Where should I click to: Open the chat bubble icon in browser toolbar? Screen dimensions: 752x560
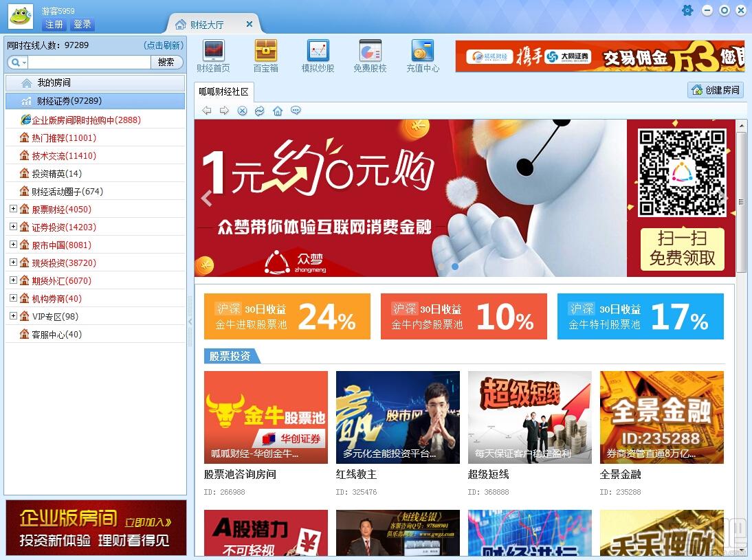click(296, 111)
